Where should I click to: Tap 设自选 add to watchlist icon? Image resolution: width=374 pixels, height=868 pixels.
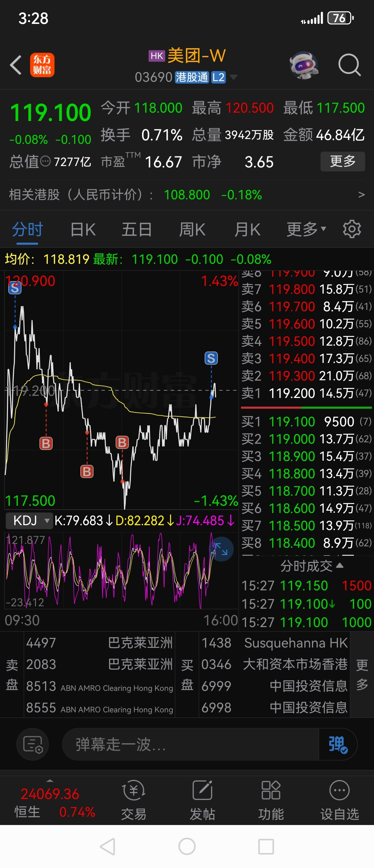(339, 800)
